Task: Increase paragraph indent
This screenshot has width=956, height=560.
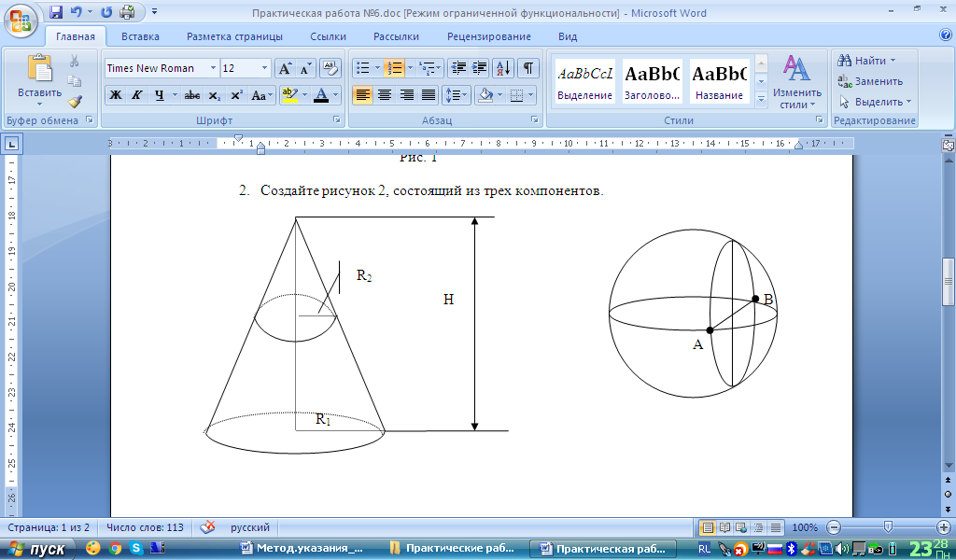Action: point(479,68)
